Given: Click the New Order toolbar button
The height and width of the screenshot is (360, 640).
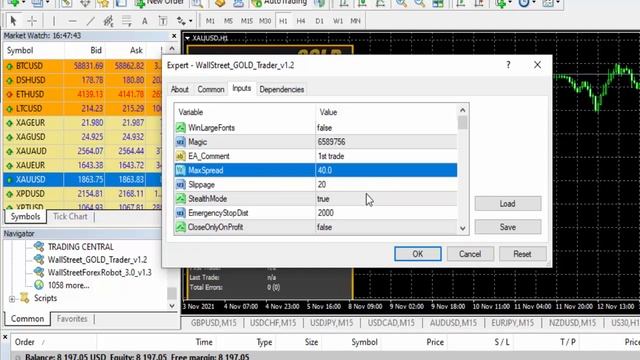Looking at the screenshot, I should [160, 2].
